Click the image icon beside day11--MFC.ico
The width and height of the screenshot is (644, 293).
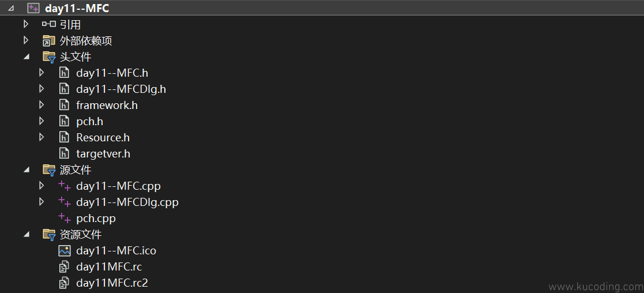click(65, 250)
